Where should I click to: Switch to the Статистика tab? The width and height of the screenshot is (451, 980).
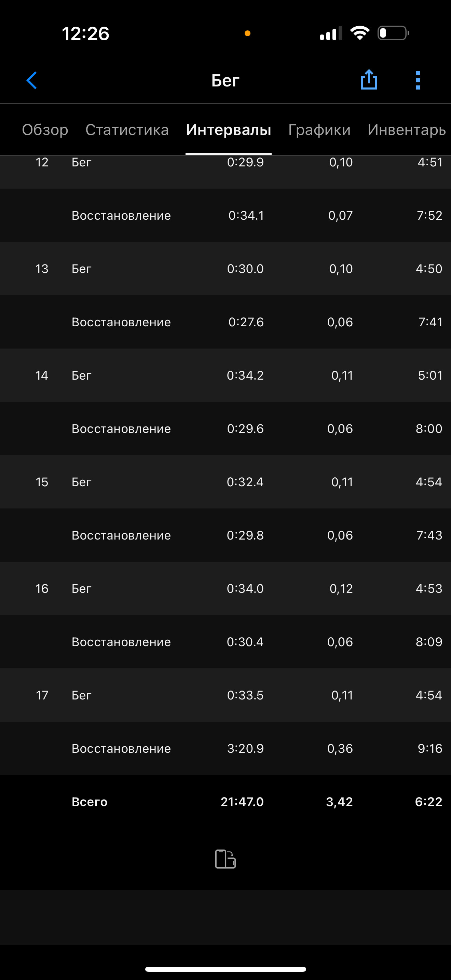coord(127,130)
